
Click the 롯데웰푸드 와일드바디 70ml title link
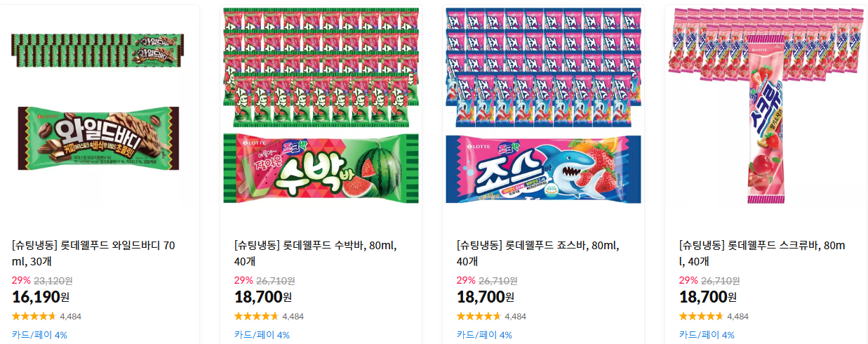(94, 253)
